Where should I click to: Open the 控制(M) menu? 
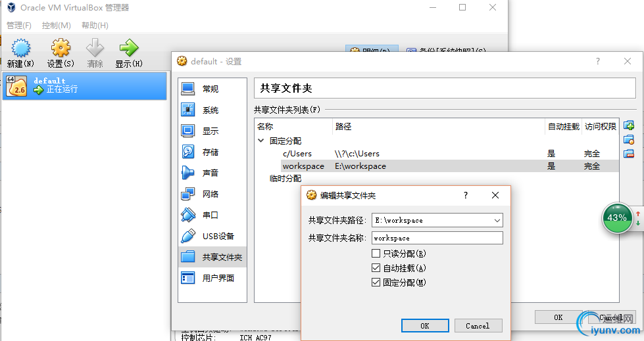coord(57,26)
